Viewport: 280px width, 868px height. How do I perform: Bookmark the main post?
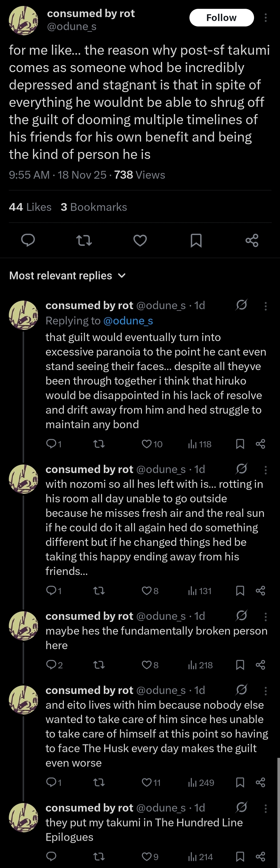pyautogui.click(x=196, y=240)
